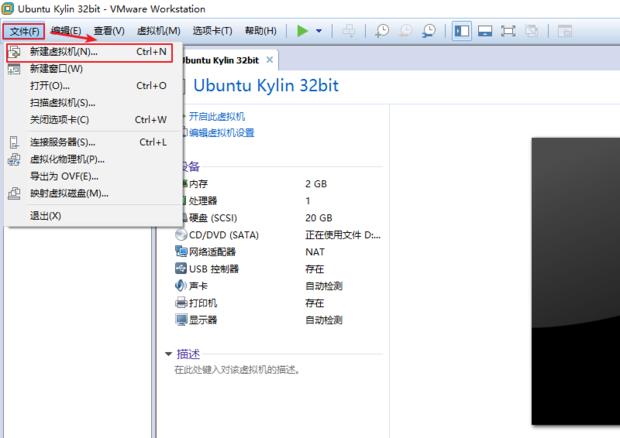Click the sound card device icon

click(x=181, y=285)
